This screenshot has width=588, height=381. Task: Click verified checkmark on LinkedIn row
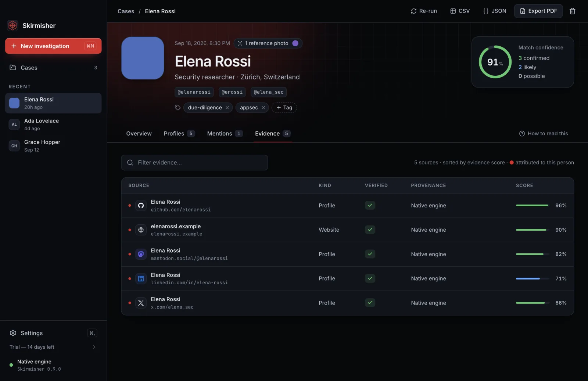click(x=370, y=278)
